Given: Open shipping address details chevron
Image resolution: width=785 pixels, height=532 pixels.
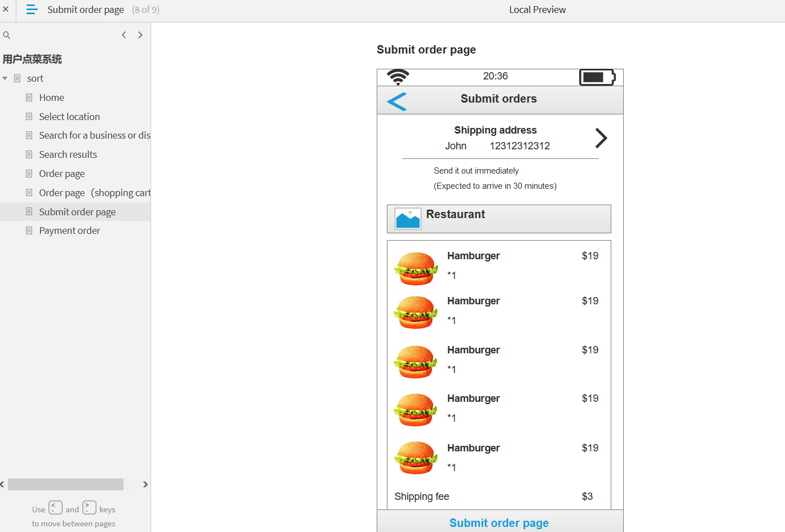Looking at the screenshot, I should pos(601,138).
